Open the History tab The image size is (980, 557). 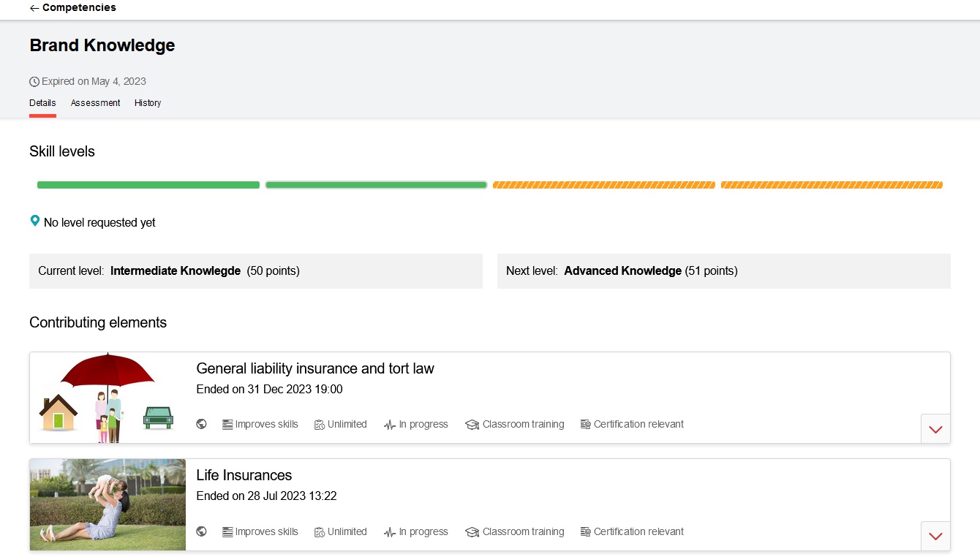148,103
